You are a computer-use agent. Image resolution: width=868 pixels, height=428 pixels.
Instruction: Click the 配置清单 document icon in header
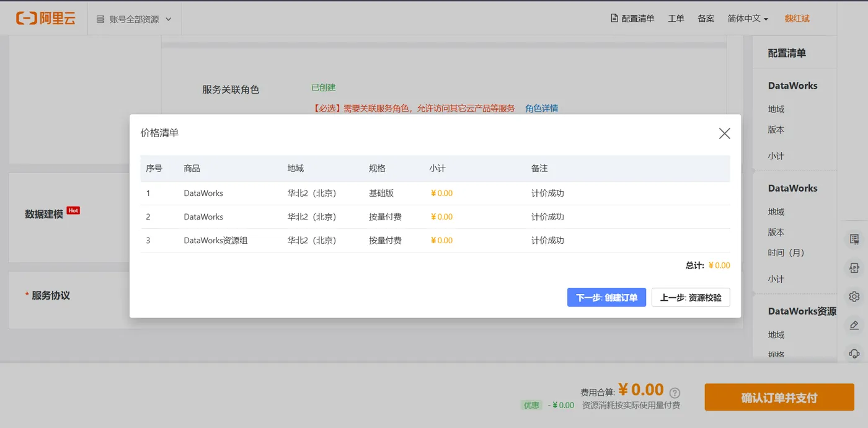pyautogui.click(x=614, y=19)
